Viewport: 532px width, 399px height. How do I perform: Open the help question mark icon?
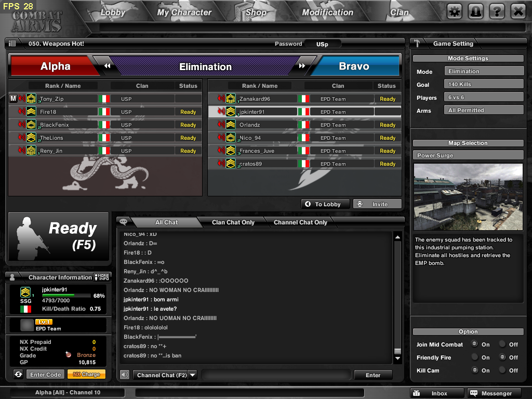coord(497,12)
